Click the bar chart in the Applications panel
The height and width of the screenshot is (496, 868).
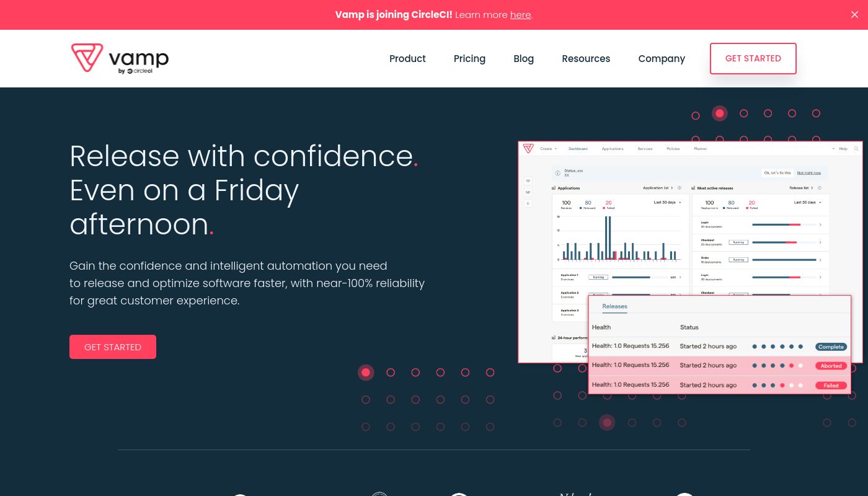point(620,239)
